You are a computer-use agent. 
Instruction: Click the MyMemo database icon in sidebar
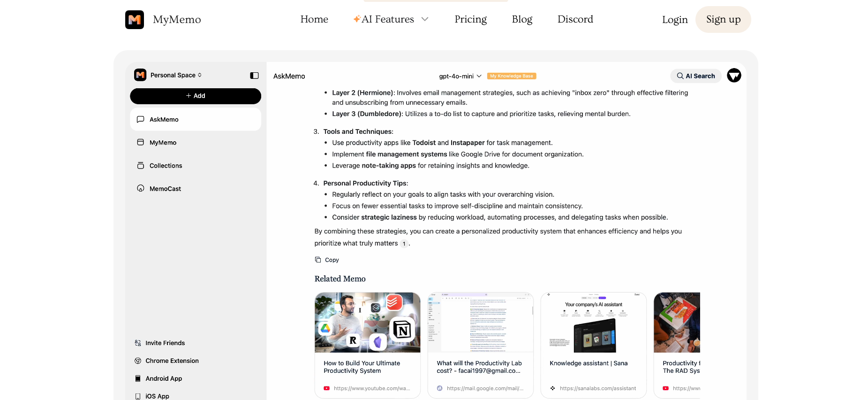(x=140, y=142)
